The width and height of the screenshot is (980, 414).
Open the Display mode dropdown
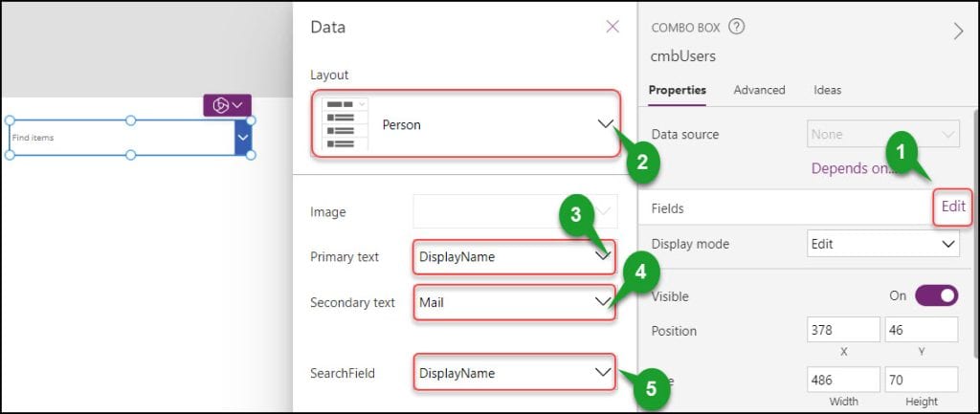(x=883, y=244)
